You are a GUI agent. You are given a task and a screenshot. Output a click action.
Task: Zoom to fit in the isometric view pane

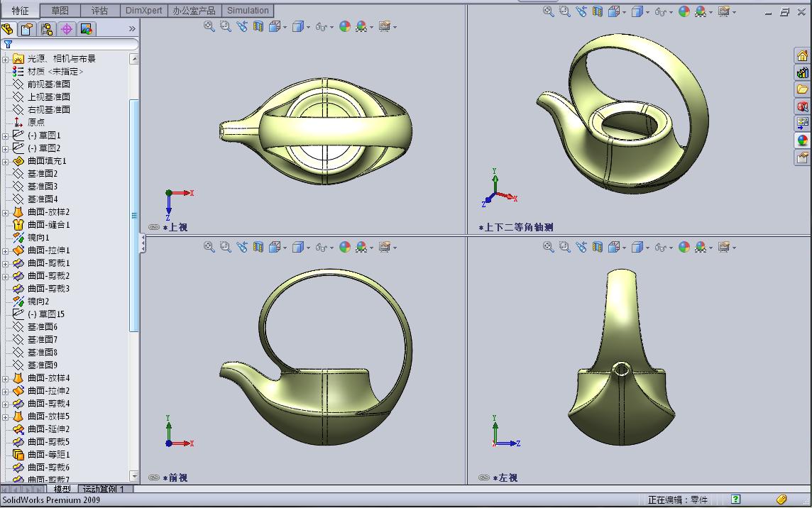(549, 11)
